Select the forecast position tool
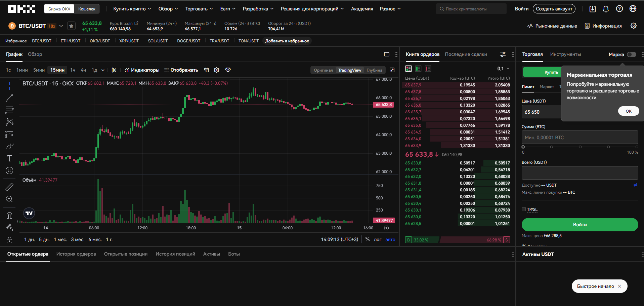This screenshot has width=644, height=306. coord(9,134)
